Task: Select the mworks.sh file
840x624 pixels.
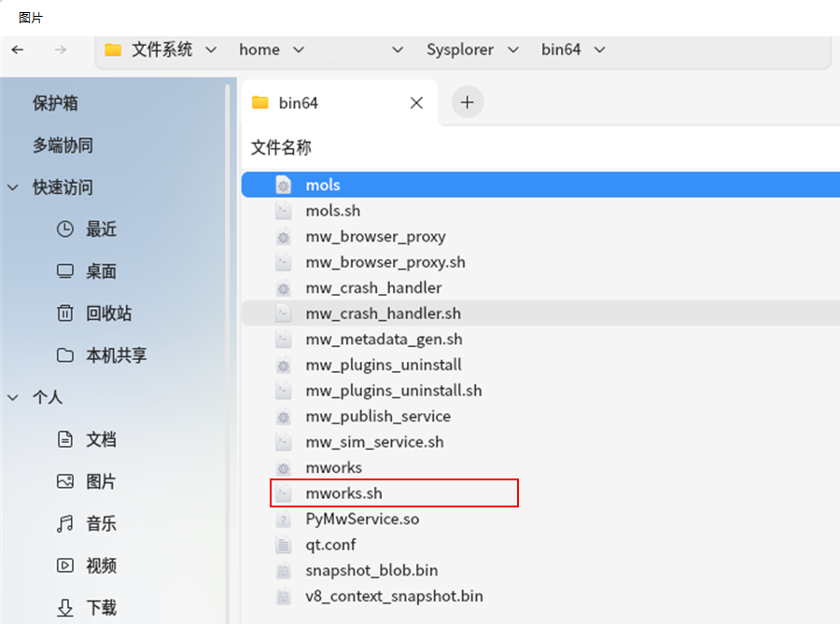Action: (343, 493)
